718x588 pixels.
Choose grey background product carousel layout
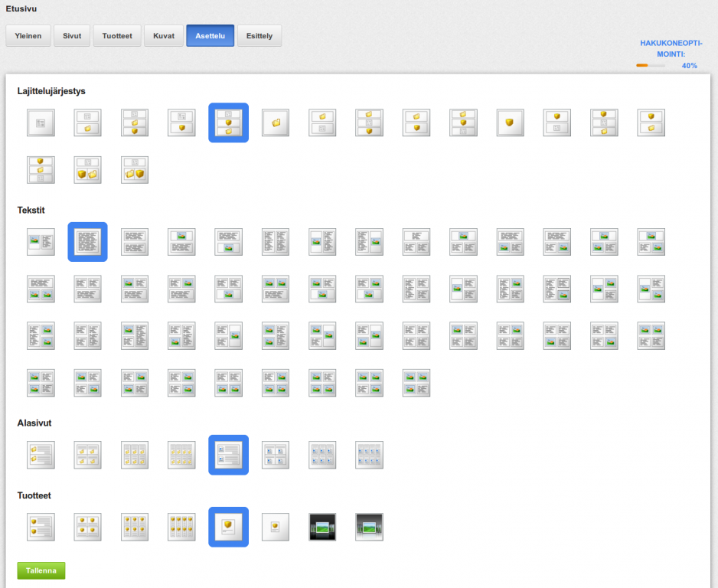pos(369,527)
